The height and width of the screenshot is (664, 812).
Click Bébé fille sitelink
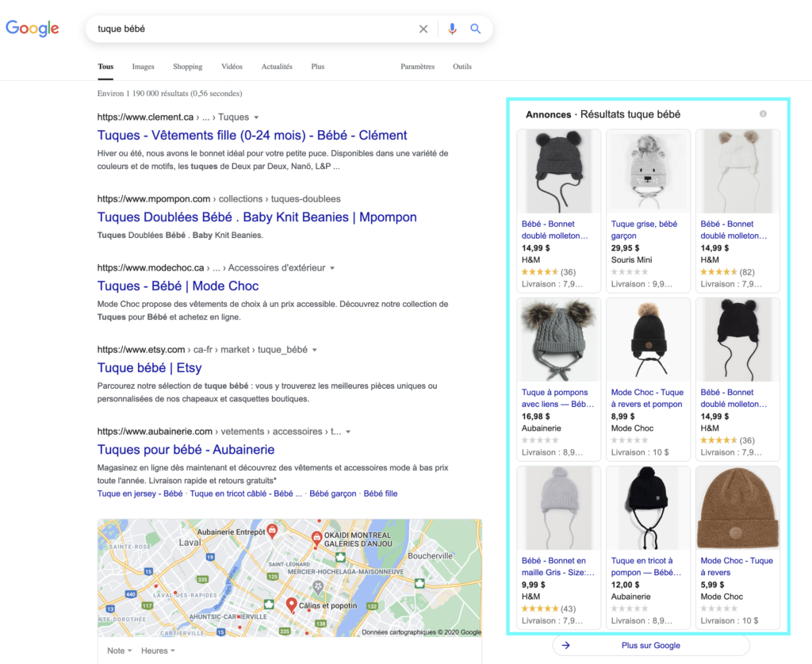(381, 493)
